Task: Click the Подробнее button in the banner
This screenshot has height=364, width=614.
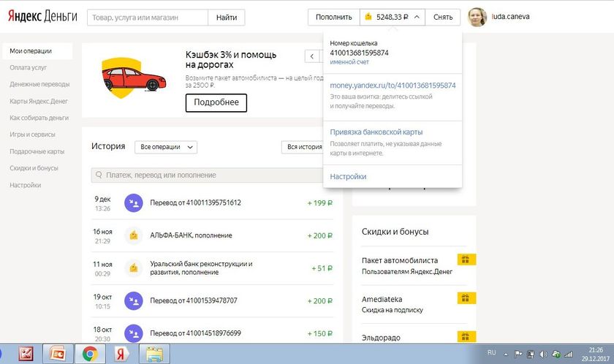Action: click(216, 102)
